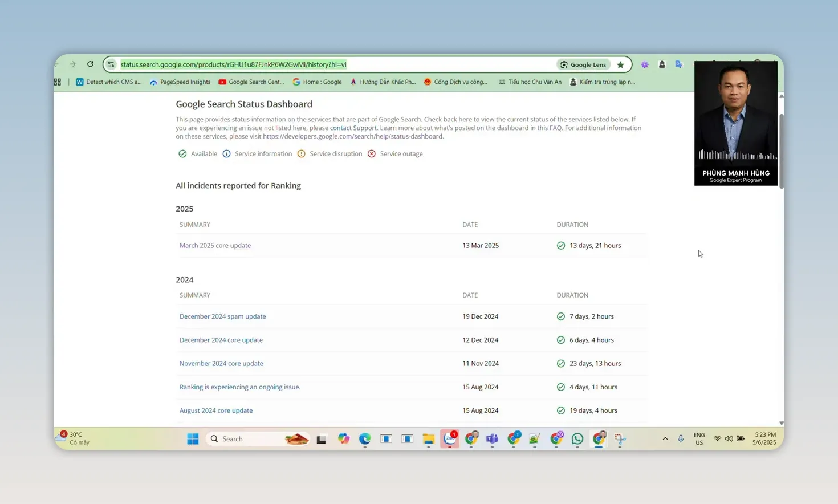The image size is (838, 504).
Task: Click the '6 days, 4 hours' duration text
Action: (x=592, y=340)
